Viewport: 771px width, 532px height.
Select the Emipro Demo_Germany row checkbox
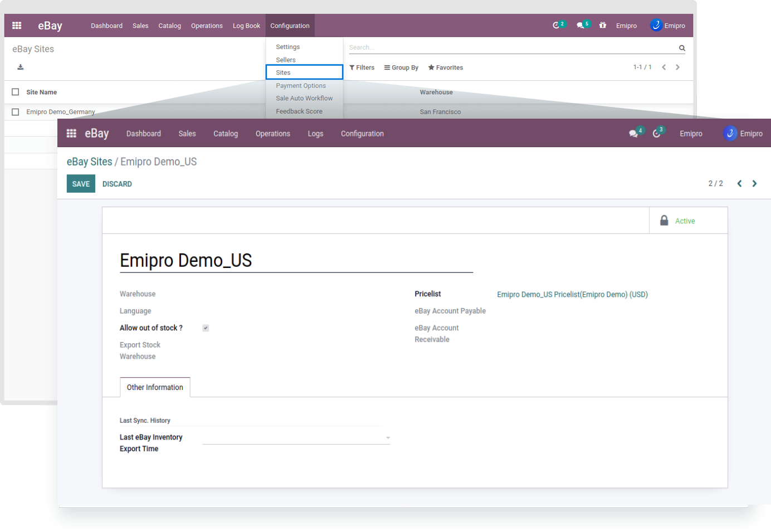(x=16, y=112)
